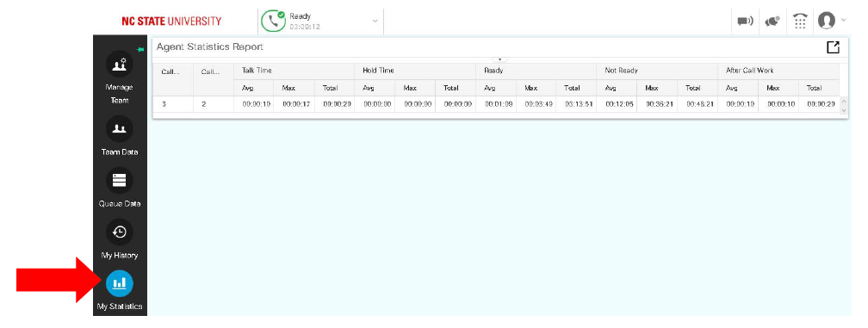Click the collapse handle above the table
Screen dimensions: 868x328
click(x=499, y=59)
